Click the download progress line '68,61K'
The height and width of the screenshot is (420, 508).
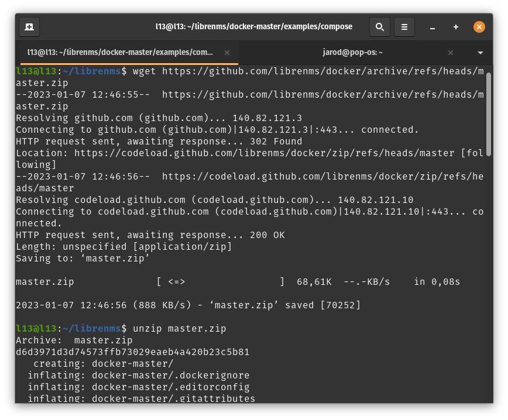coord(238,282)
